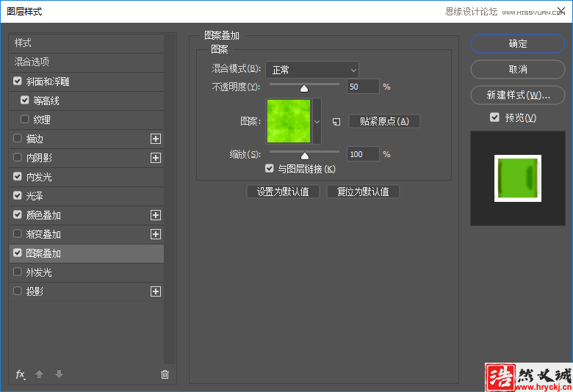Click the effects list vertical scrollbar

click(x=170, y=199)
